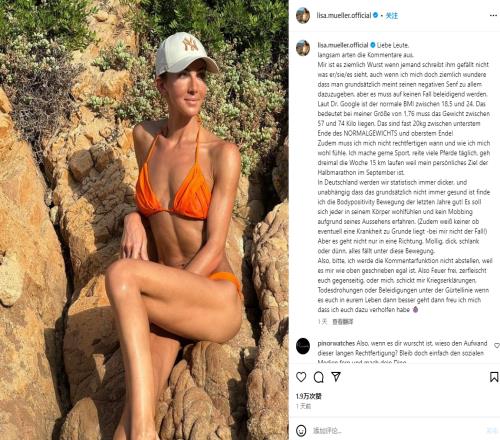
Task: Click header profile avatar
Action: [303, 15]
